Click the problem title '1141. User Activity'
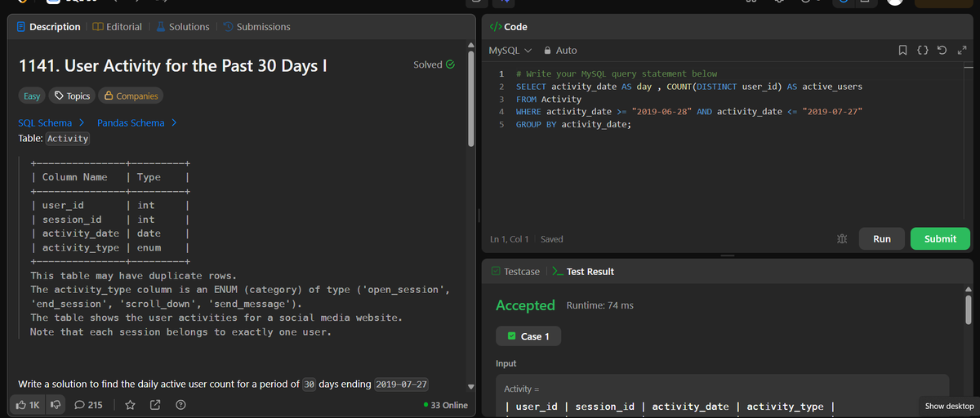The image size is (980, 418). [x=173, y=65]
